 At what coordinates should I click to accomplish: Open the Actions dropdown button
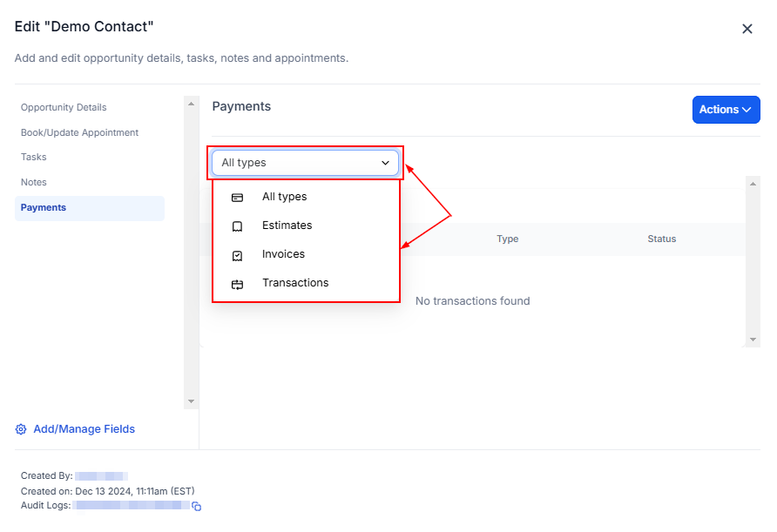click(725, 110)
